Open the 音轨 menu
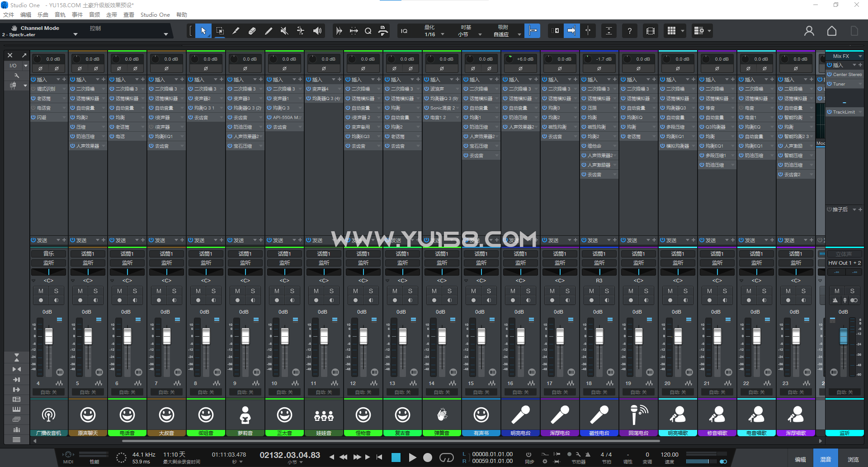 60,14
